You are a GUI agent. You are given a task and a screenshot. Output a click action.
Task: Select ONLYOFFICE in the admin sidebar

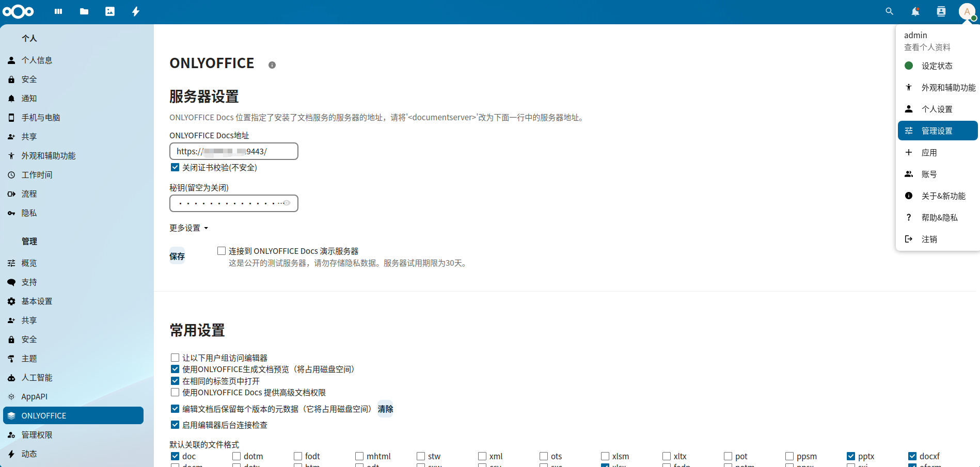click(73, 416)
